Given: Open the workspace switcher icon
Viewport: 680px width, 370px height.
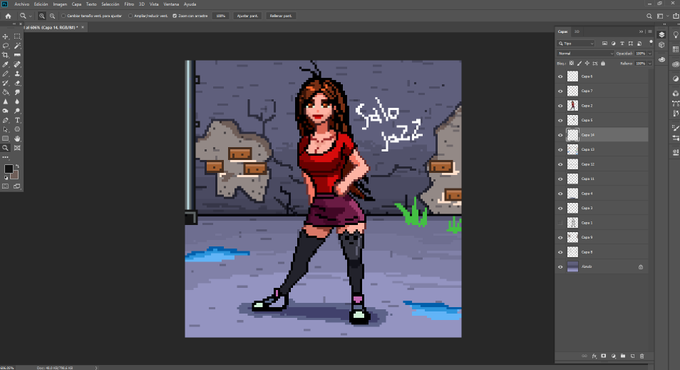Looking at the screenshot, I should point(660,16).
